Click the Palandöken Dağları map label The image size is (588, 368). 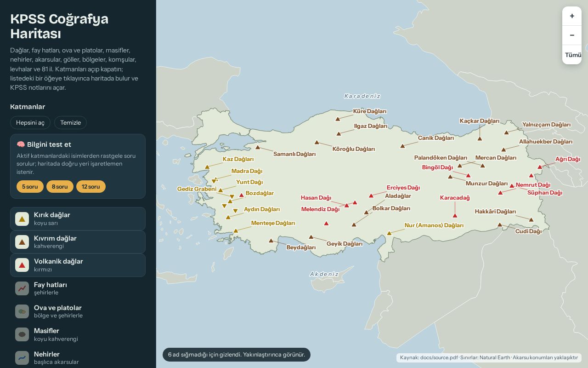click(441, 158)
